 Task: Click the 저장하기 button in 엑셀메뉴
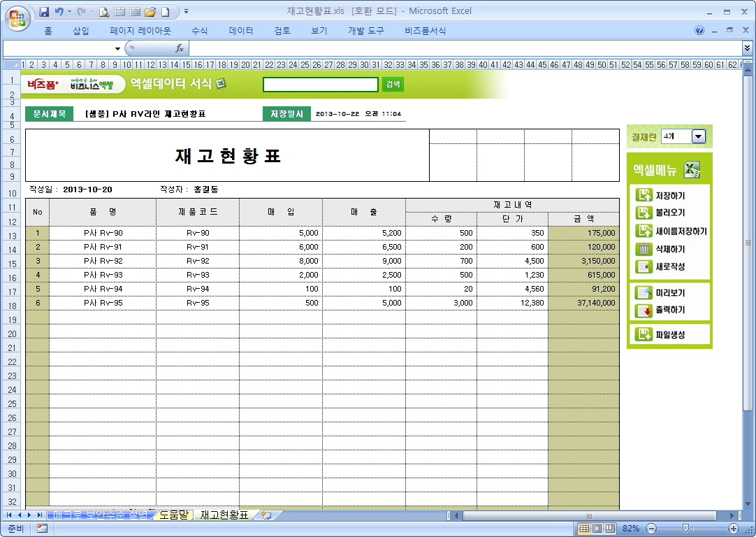669,196
